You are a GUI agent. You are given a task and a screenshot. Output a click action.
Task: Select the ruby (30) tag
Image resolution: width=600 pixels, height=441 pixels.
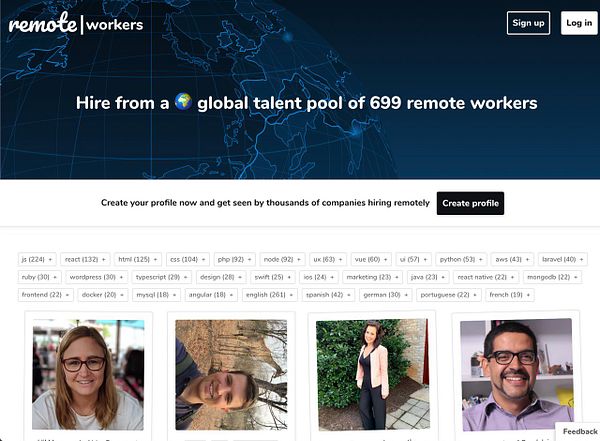[x=39, y=277]
